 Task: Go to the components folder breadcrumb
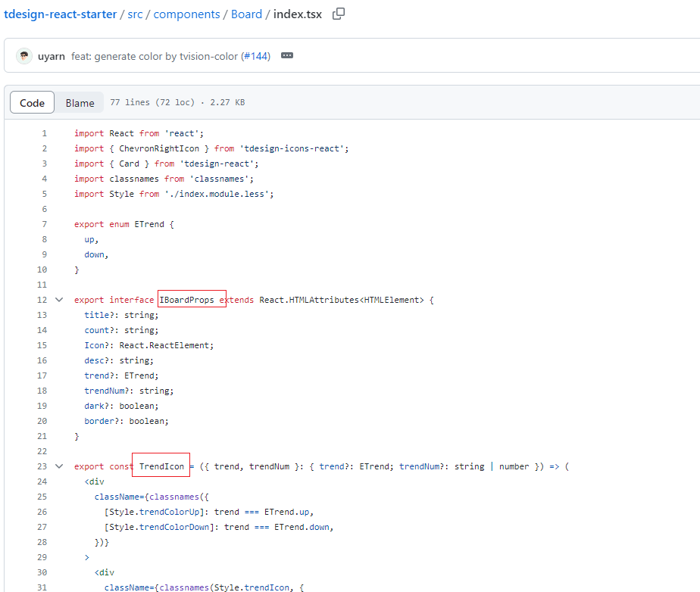tap(186, 14)
